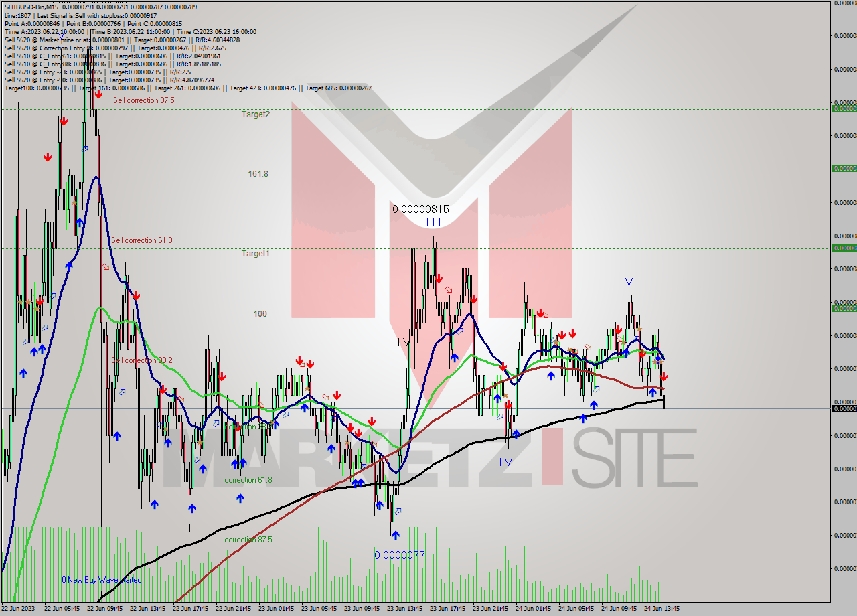The width and height of the screenshot is (857, 616).
Task: Click the '24 Jun 01:45' time axis label
Action: coord(533,609)
